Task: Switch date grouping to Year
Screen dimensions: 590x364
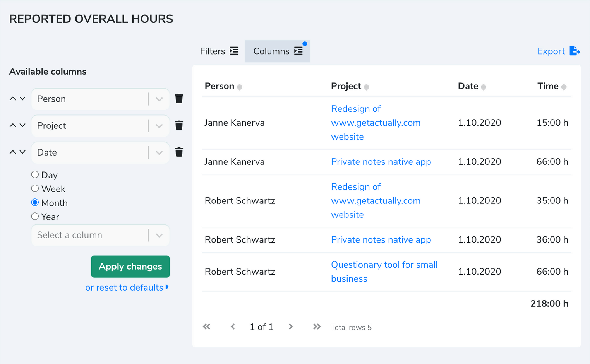Action: click(35, 217)
